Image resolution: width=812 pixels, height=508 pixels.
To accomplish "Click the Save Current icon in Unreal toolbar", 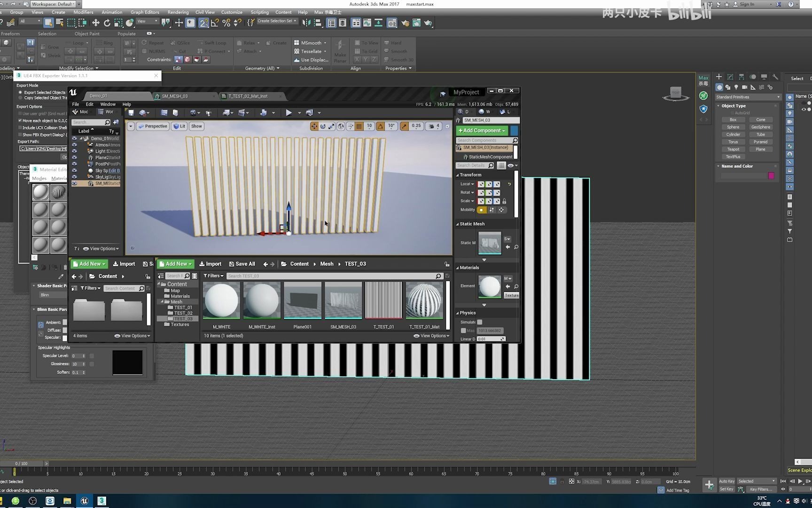I will (132, 112).
